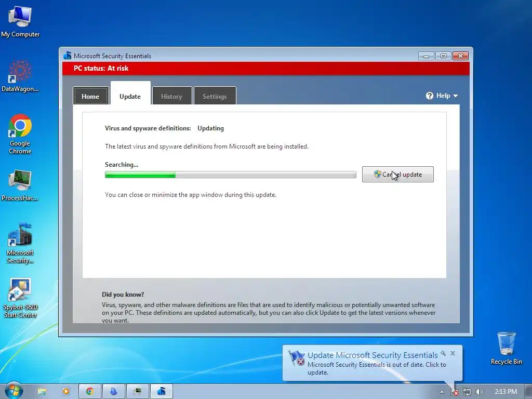This screenshot has width=532, height=399.
Task: Switch to the Home tab
Action: click(90, 96)
